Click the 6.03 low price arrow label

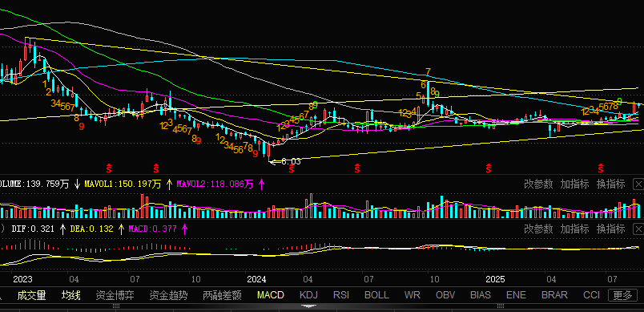coord(285,161)
